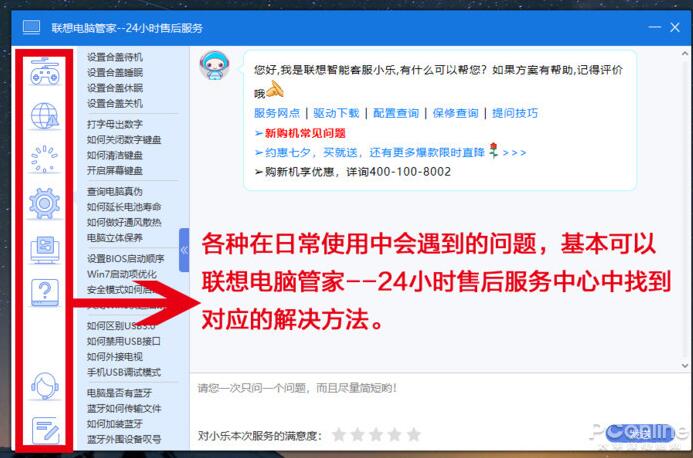
Task: Click the 保修查询 link
Action: (x=455, y=113)
